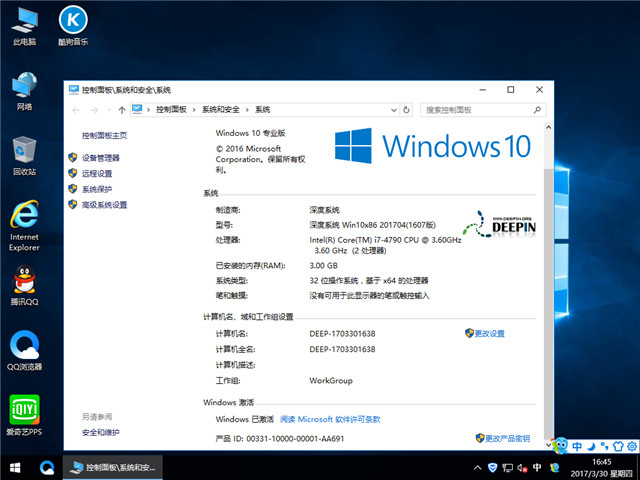
Task: Launch 爱奇艺PPS from the desktop
Action: click(x=24, y=415)
